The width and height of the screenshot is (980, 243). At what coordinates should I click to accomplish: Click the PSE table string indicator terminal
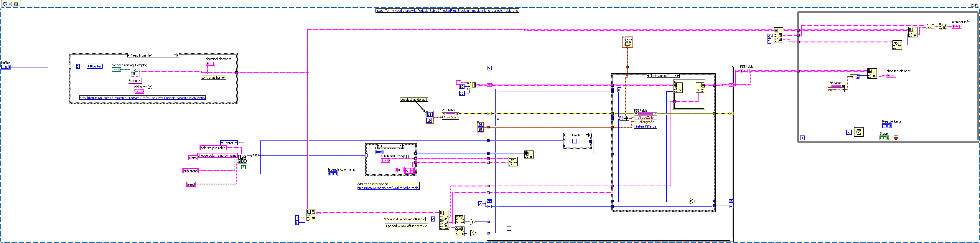745,71
